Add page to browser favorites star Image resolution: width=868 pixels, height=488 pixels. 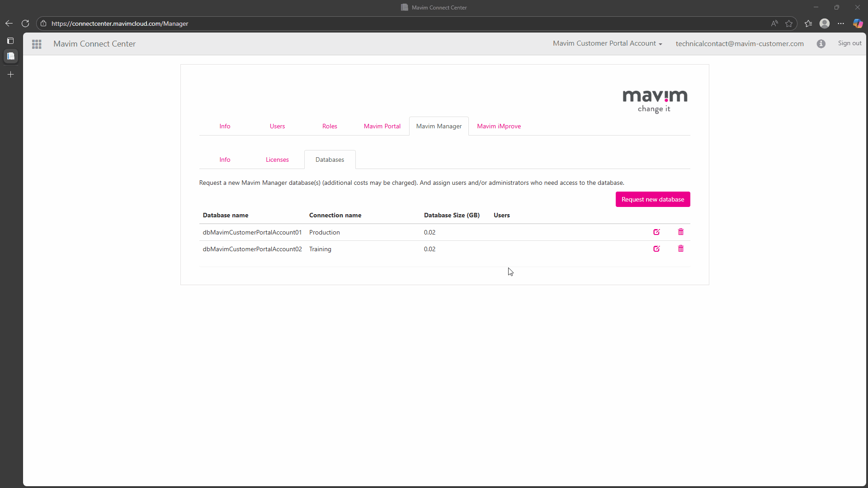coord(789,23)
